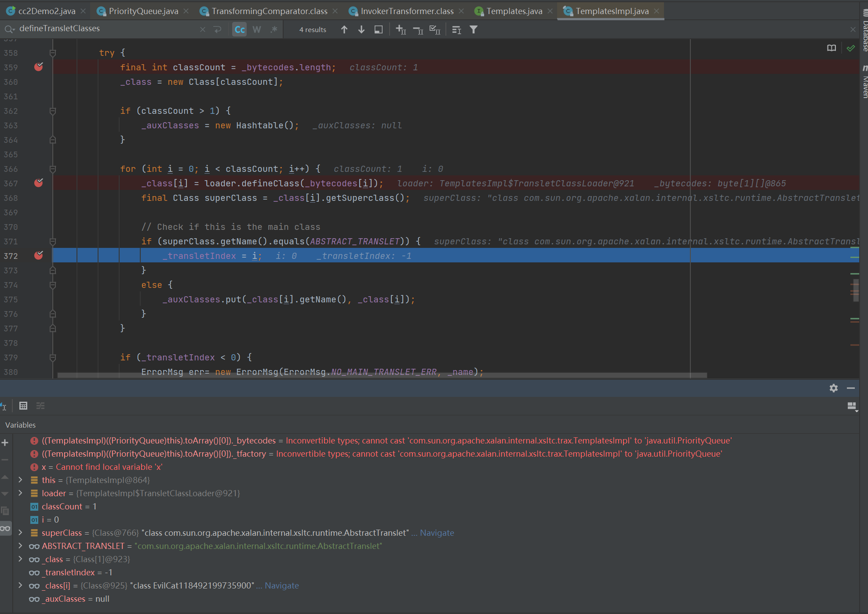
Task: Go to previous search occurrence arrow
Action: point(344,29)
